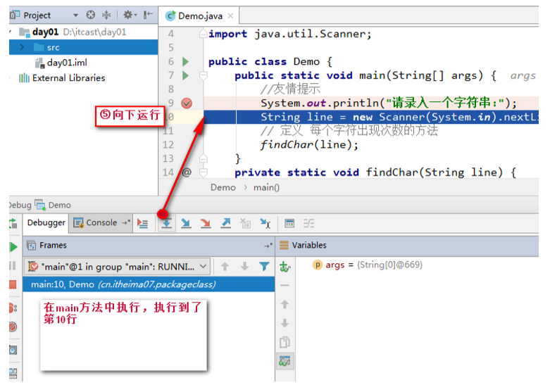Image resolution: width=550 pixels, height=392 pixels.
Task: Click the @ gutter icon on line 14
Action: pyautogui.click(x=187, y=172)
